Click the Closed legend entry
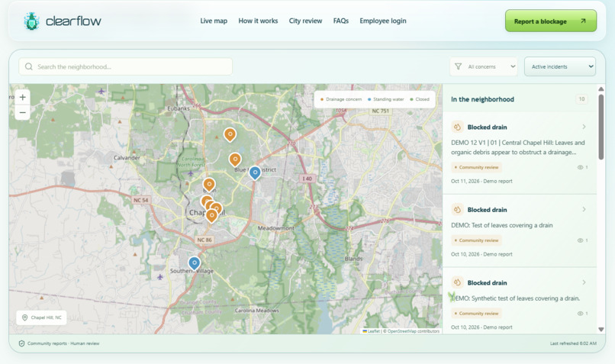 [420, 99]
